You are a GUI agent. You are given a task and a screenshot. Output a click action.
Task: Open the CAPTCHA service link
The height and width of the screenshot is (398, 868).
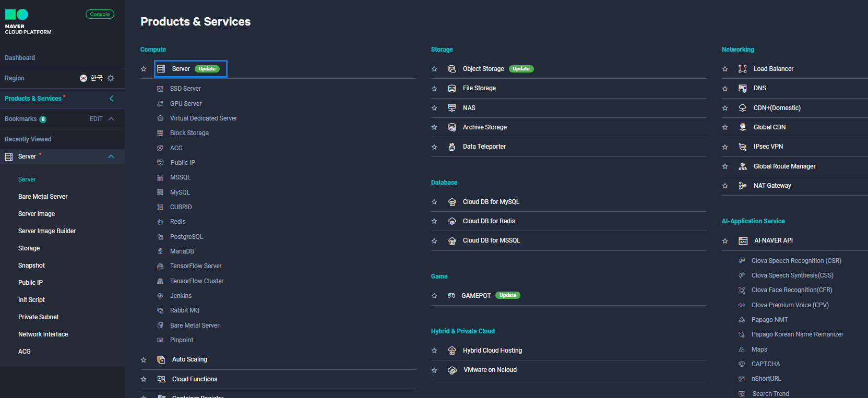coord(766,364)
